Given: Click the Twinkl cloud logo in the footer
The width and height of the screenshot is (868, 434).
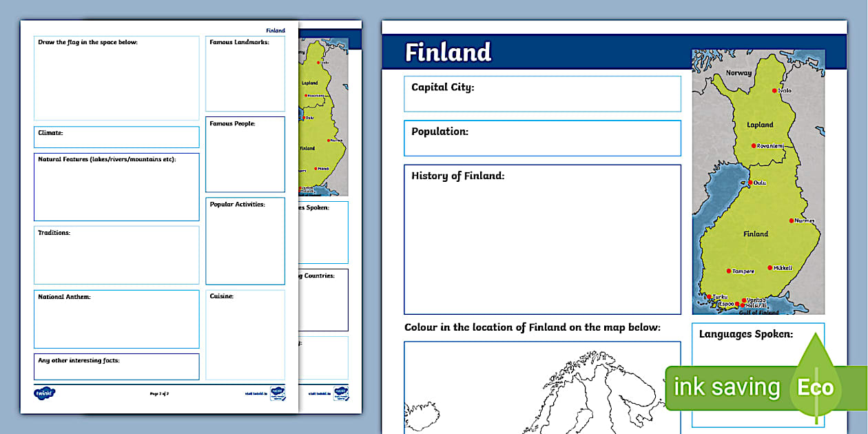Looking at the screenshot, I should point(45,392).
